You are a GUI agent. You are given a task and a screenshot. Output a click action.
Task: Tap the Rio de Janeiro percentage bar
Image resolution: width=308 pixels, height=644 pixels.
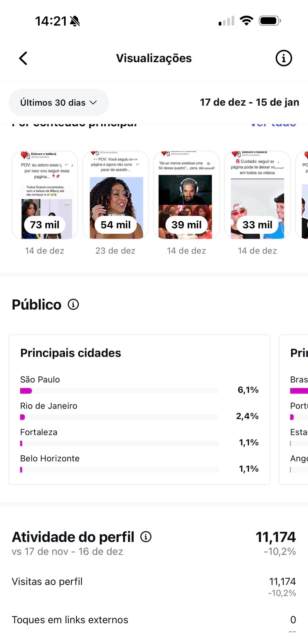(119, 417)
